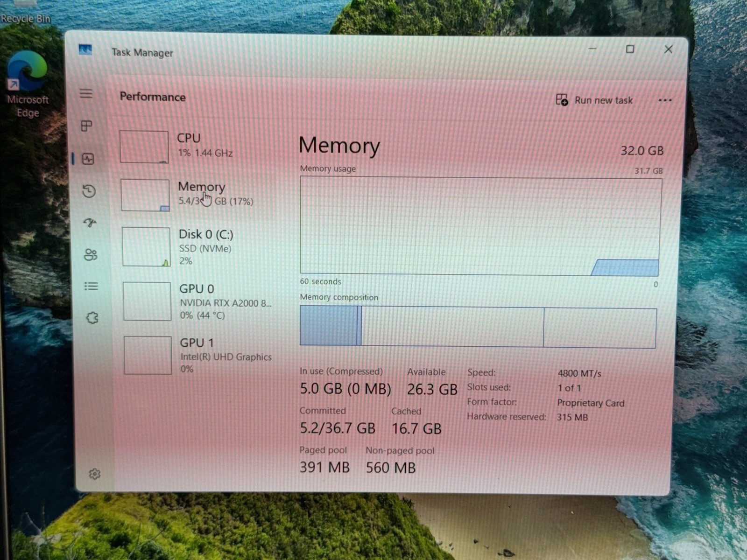This screenshot has height=560, width=747.
Task: Minimize the Task Manager window
Action: pos(592,49)
